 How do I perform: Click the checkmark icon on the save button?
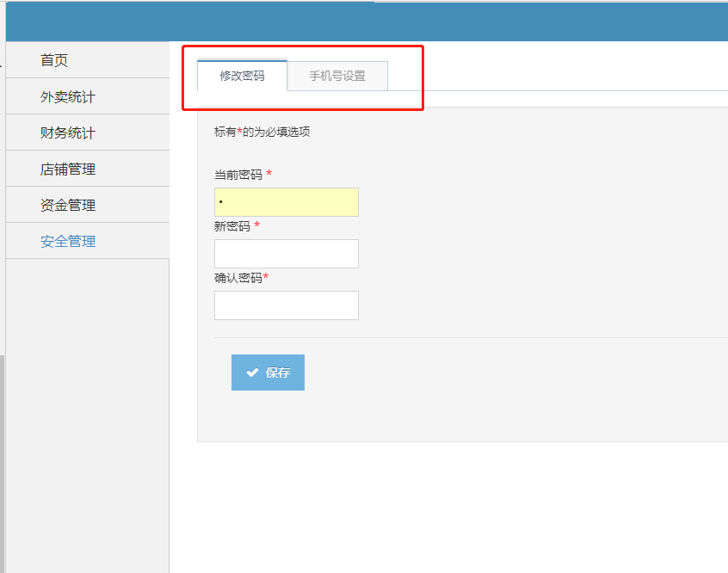(x=252, y=373)
